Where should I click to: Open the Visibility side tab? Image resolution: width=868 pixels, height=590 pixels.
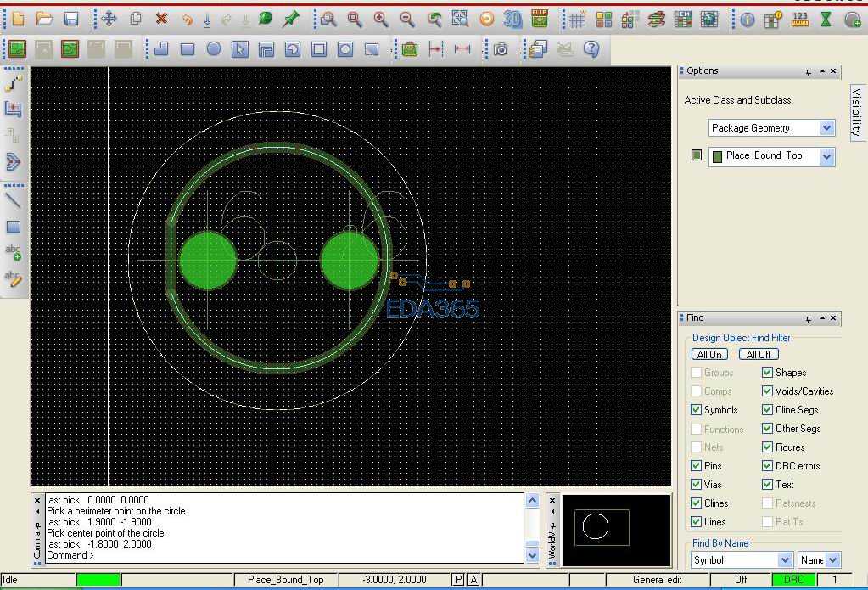pyautogui.click(x=857, y=111)
